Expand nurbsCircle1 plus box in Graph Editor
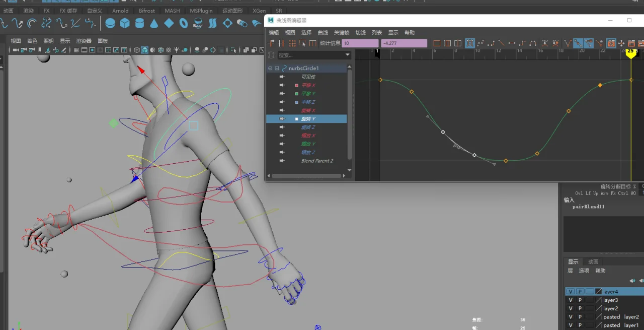The height and width of the screenshot is (330, 644). (x=277, y=68)
